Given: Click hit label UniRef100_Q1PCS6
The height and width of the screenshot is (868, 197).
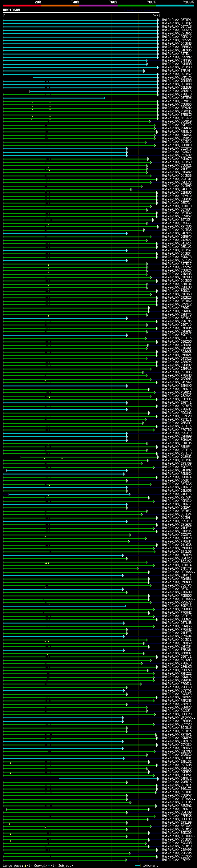Looking at the screenshot, I should click(177, 531).
